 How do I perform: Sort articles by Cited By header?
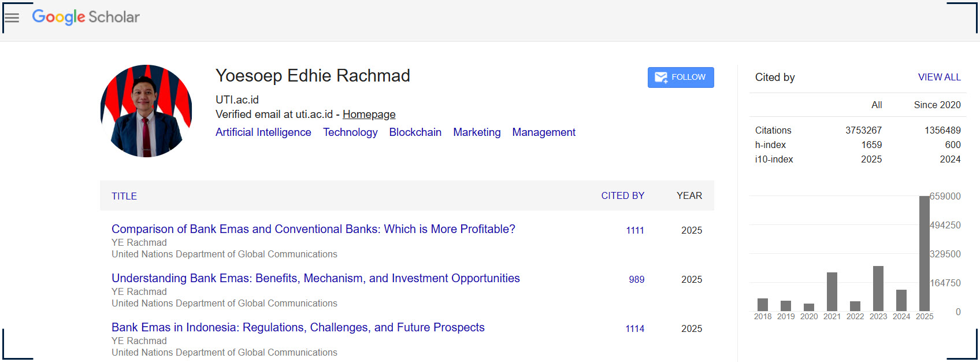point(622,196)
